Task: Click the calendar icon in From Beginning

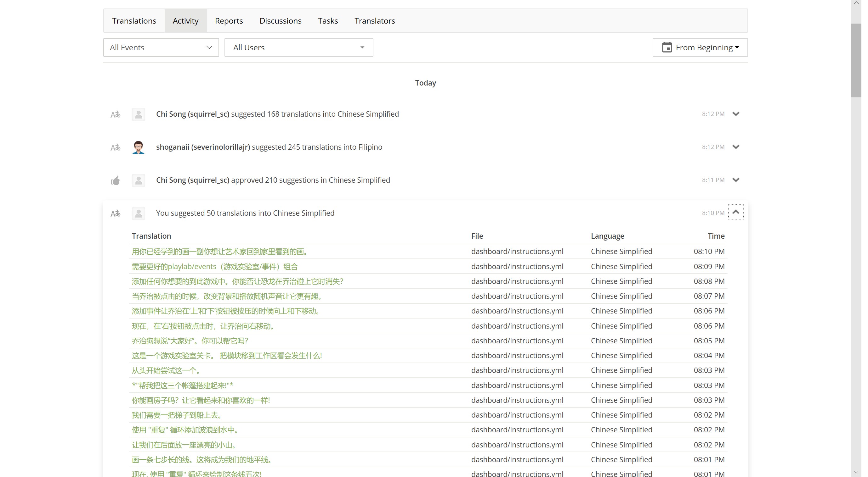Action: tap(667, 47)
